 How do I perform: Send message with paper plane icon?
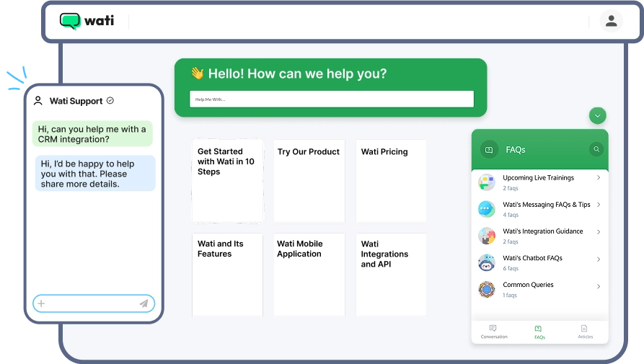pyautogui.click(x=144, y=303)
